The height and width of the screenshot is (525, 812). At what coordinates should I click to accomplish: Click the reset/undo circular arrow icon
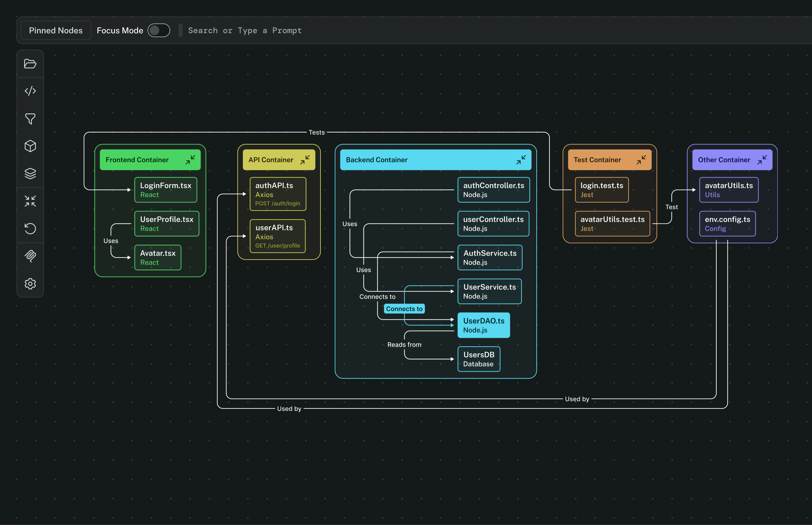[30, 228]
